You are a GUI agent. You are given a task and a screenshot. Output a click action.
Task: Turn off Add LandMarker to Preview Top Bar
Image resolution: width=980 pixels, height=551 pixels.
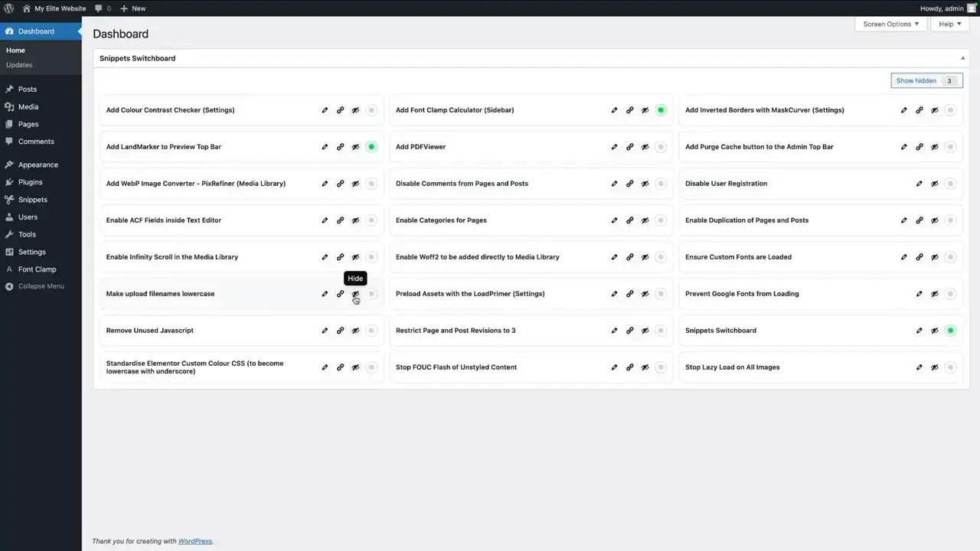[x=371, y=147]
